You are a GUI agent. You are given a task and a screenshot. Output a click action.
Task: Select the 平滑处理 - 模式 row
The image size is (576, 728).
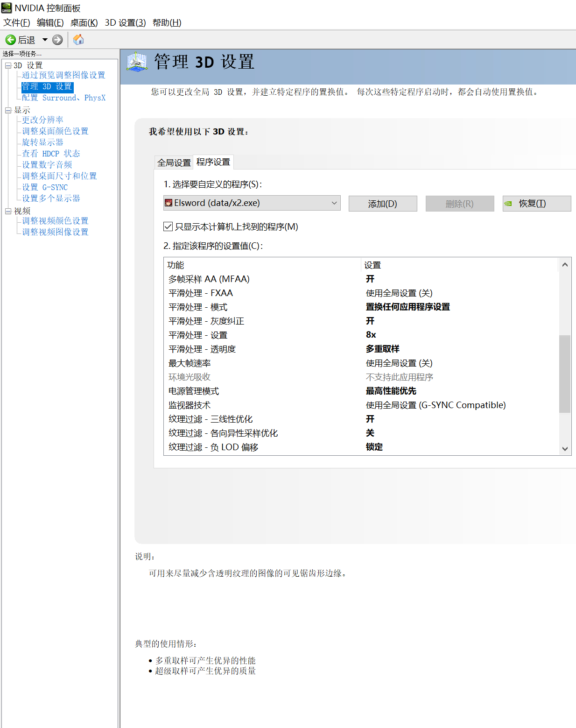[361, 307]
